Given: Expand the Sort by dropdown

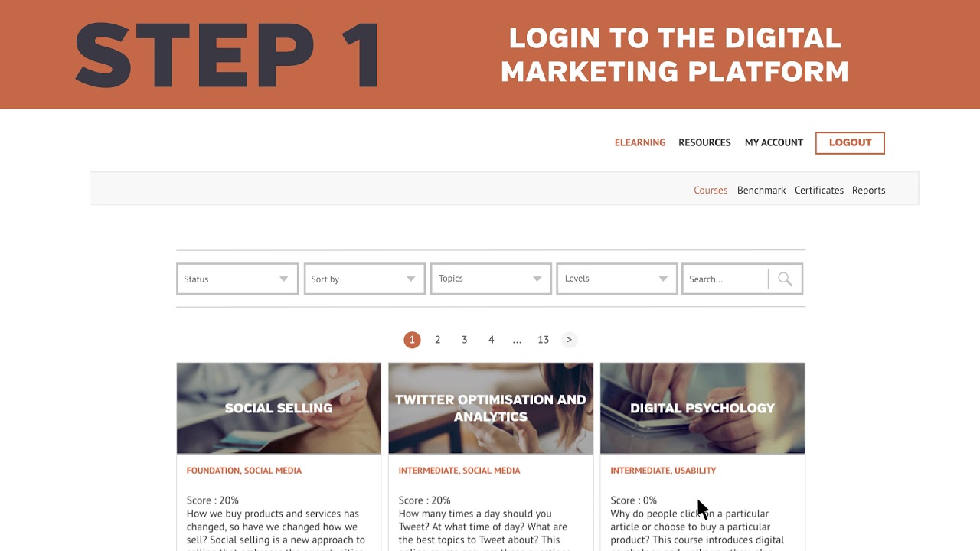Looking at the screenshot, I should 364,279.
